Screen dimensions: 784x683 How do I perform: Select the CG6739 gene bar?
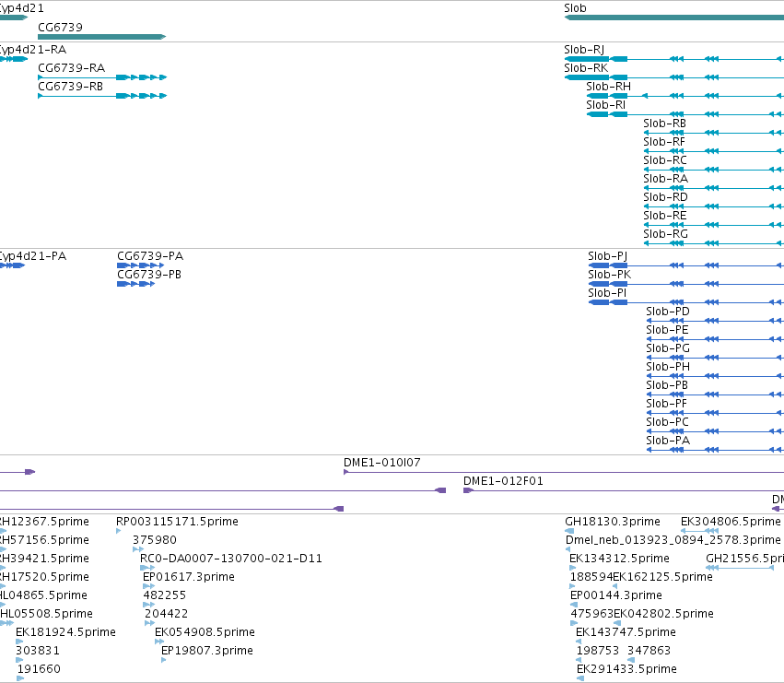coord(101,37)
